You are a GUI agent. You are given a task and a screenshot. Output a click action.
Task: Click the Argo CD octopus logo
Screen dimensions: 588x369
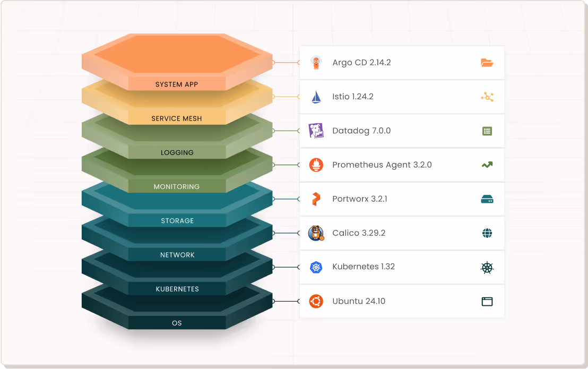click(x=316, y=63)
